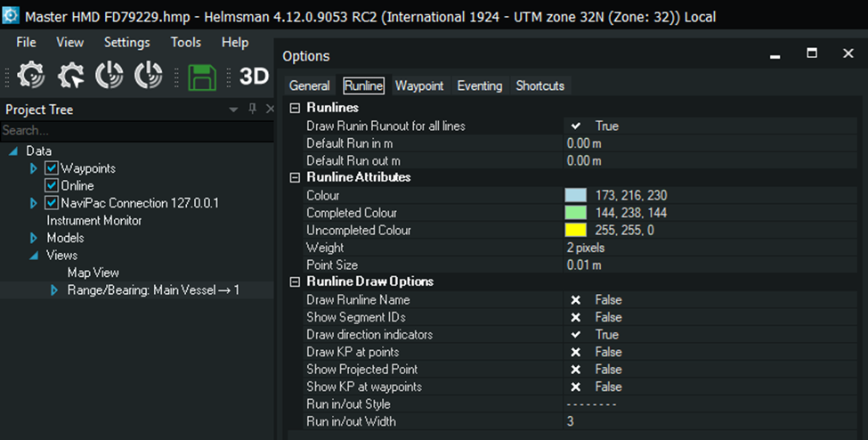
Task: Maximize the Options window
Action: (812, 53)
